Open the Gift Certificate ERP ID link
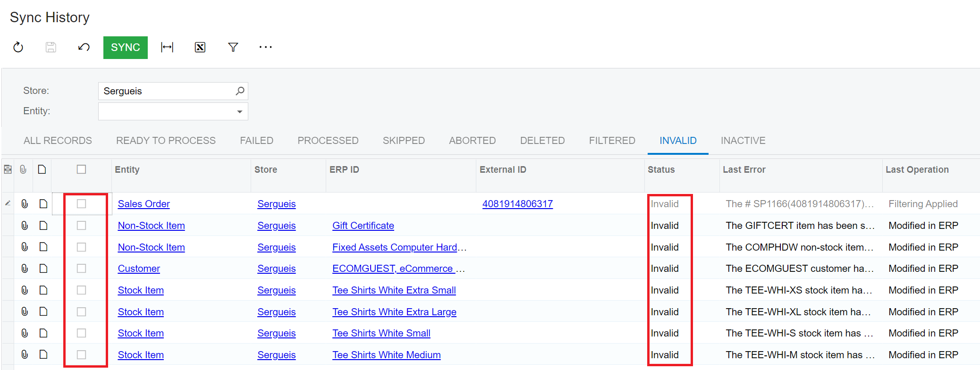Screen dimensions: 980x370 click(x=363, y=226)
